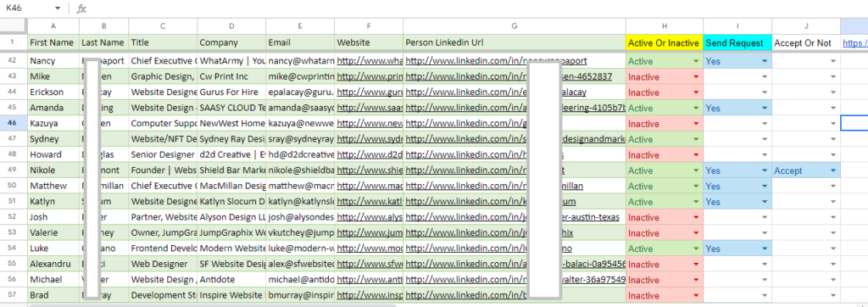Open empty Send Request dropdown row 46

(x=765, y=124)
